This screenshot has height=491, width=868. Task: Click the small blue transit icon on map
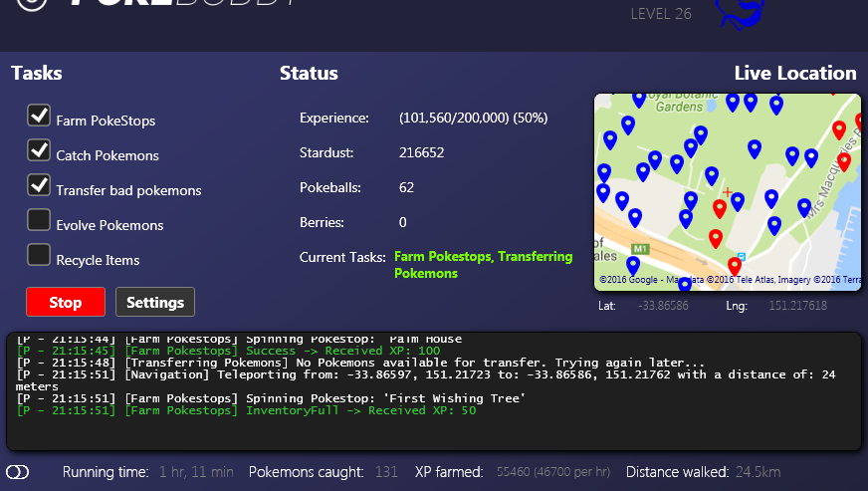click(x=742, y=257)
